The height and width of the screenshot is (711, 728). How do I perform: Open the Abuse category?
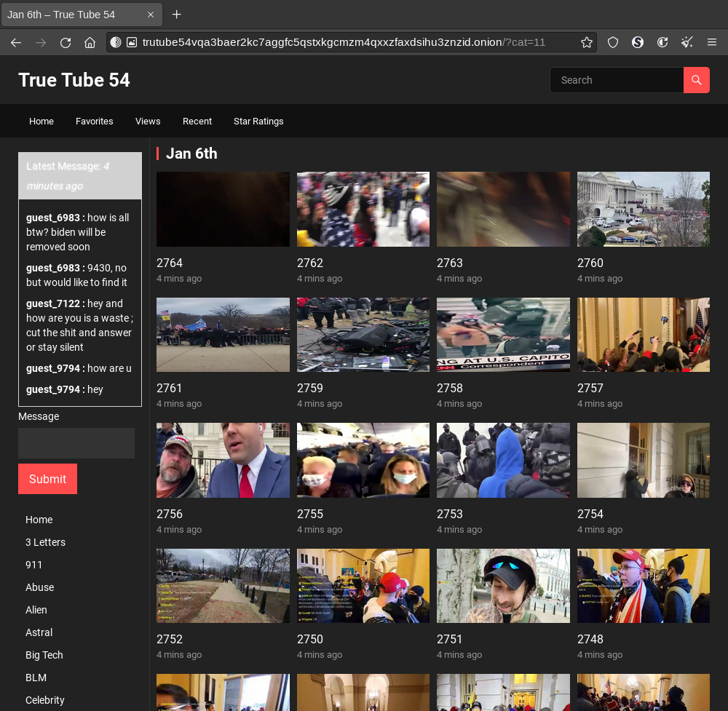pos(40,587)
